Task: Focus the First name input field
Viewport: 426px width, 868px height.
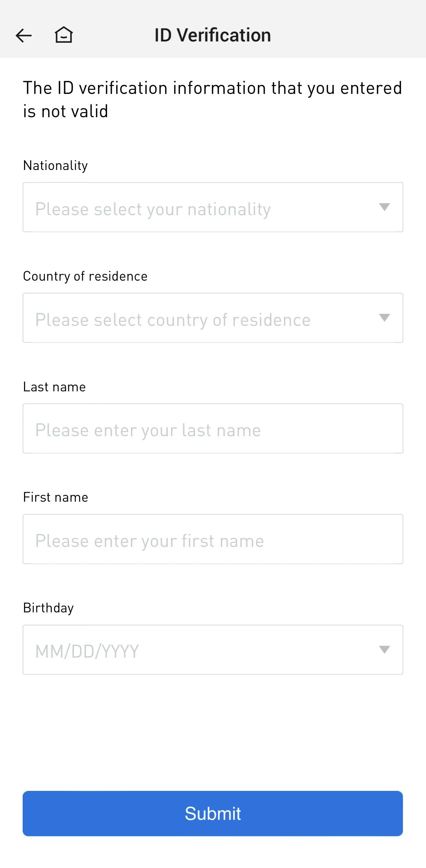Action: (213, 539)
